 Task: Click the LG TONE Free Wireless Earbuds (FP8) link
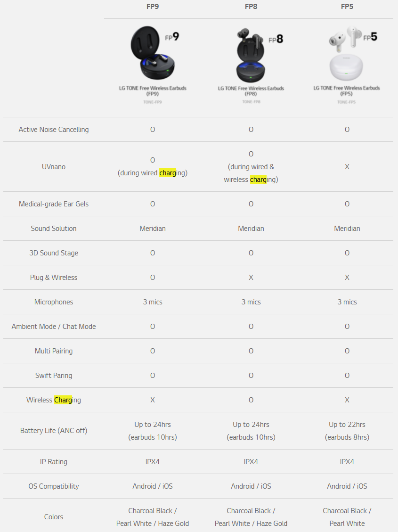pos(251,91)
